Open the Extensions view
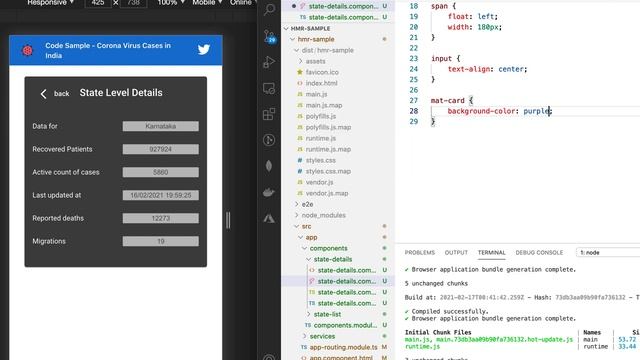The image size is (640, 360). coord(269,114)
